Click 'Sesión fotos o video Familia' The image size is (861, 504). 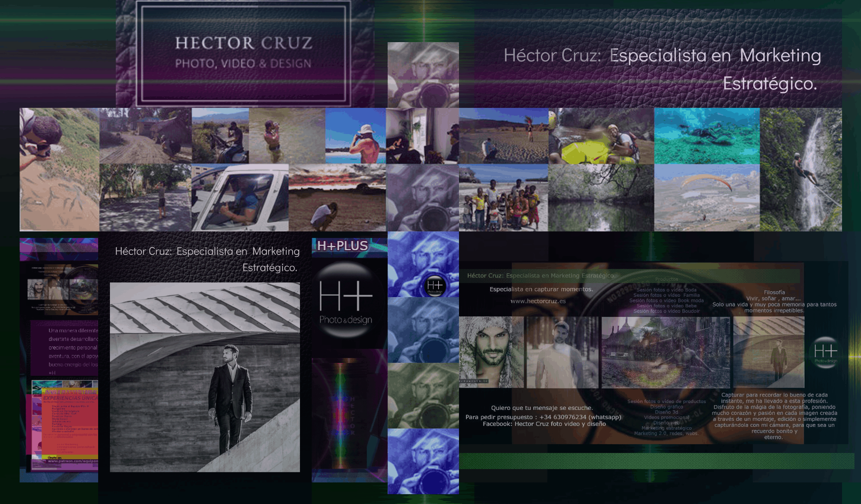coord(666,295)
